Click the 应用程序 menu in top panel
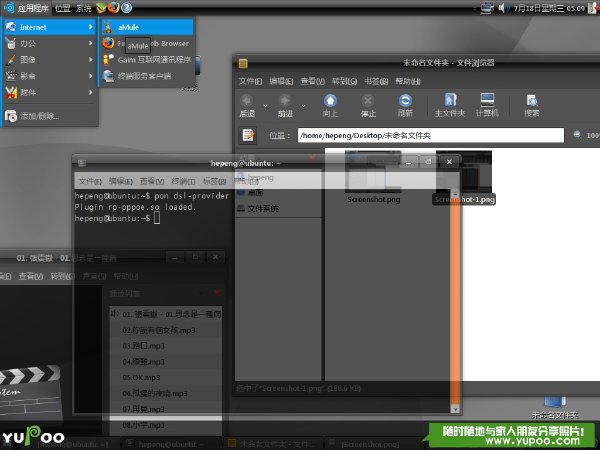 point(26,8)
